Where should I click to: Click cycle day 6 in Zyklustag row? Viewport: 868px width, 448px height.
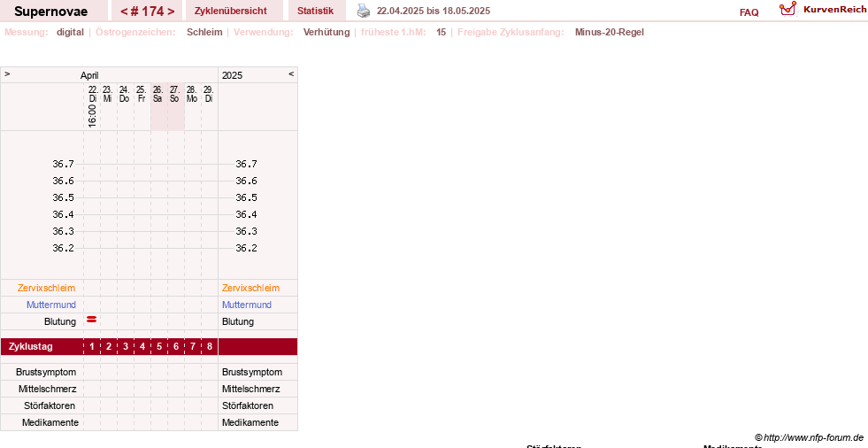176,347
